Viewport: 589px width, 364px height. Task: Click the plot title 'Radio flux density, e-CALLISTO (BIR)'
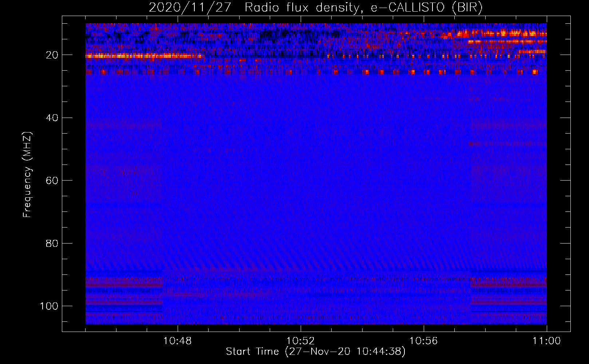pos(364,8)
